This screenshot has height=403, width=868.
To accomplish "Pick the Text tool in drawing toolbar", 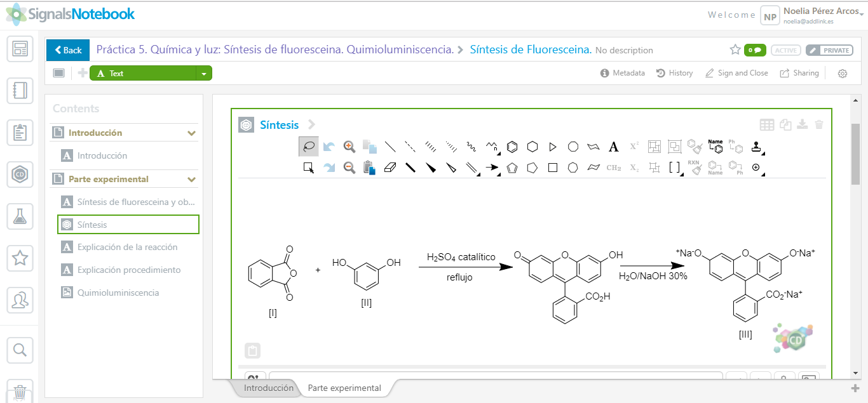I will coord(613,147).
